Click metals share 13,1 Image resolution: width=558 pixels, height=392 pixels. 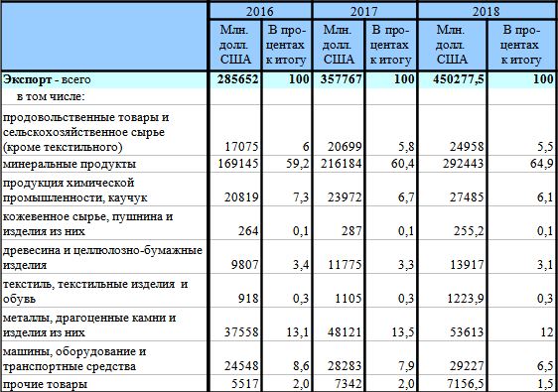(298, 332)
